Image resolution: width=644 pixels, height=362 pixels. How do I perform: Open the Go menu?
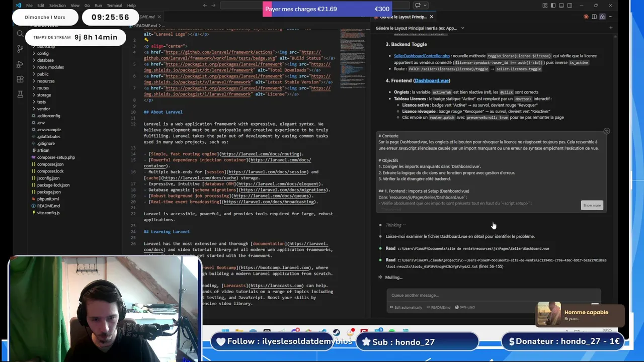click(87, 6)
